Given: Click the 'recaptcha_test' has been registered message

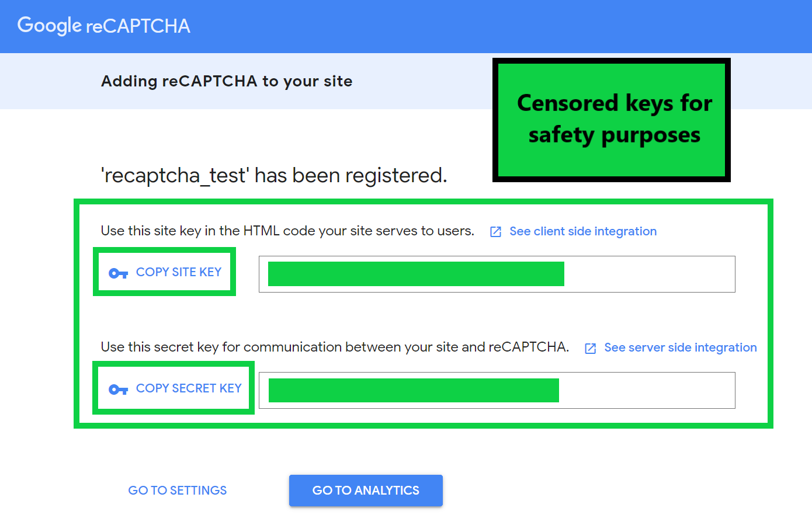Looking at the screenshot, I should point(273,175).
